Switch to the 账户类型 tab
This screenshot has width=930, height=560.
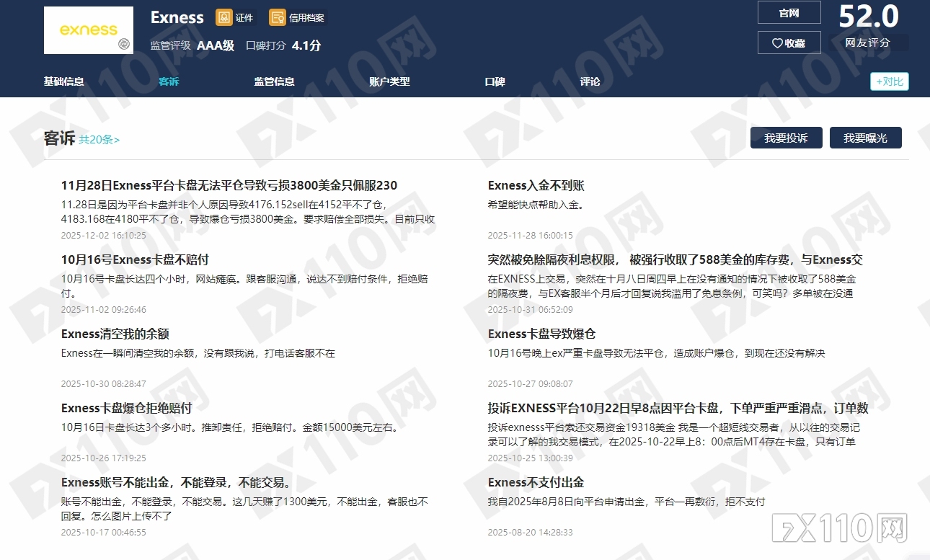point(389,81)
